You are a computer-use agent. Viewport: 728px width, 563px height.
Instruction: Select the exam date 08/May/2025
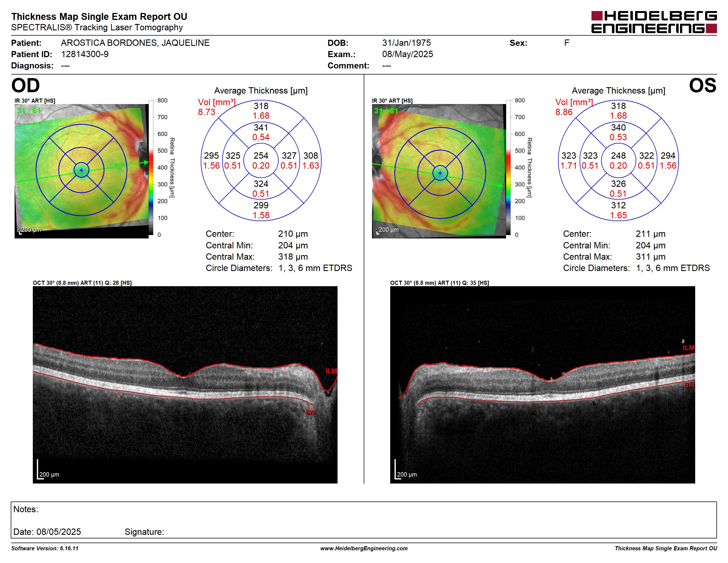tap(407, 54)
